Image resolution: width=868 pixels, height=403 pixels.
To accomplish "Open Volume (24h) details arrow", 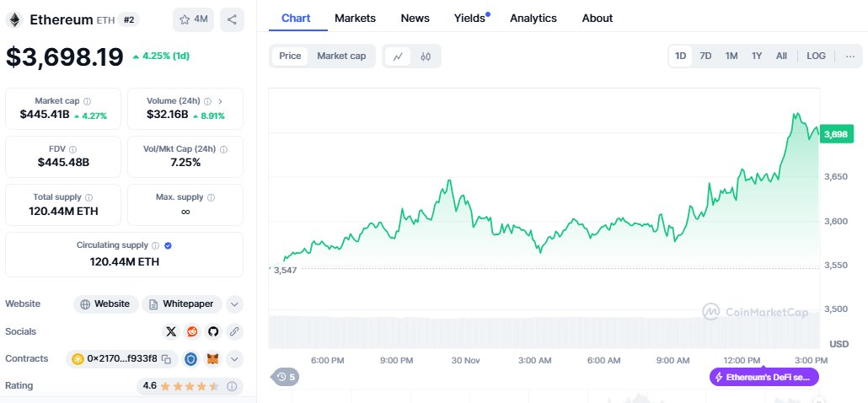I will point(220,101).
